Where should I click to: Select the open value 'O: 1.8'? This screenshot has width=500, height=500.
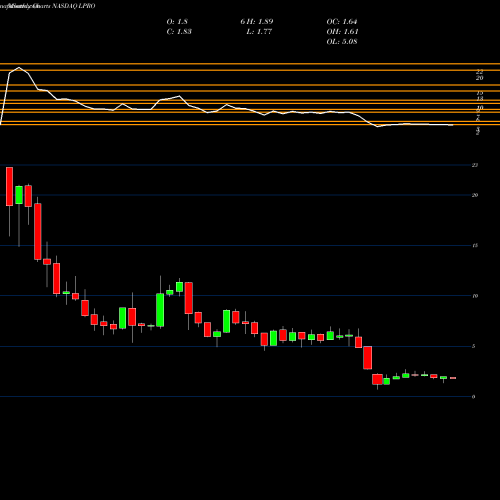177,22
